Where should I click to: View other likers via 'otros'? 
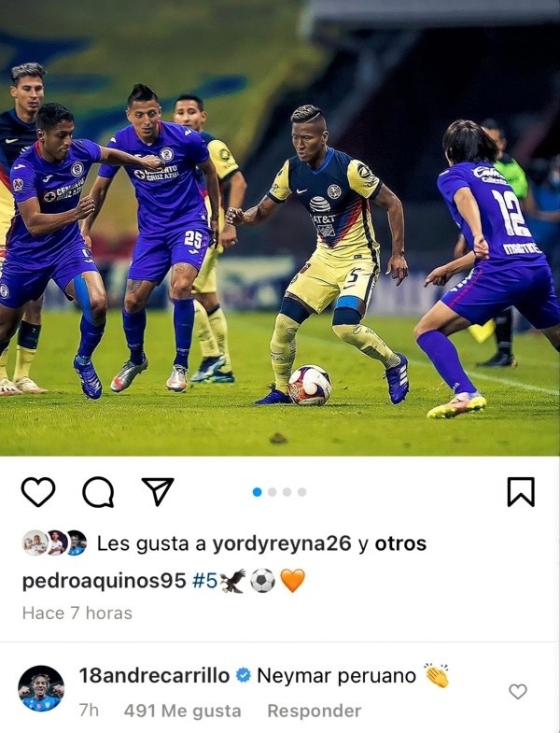(x=400, y=543)
